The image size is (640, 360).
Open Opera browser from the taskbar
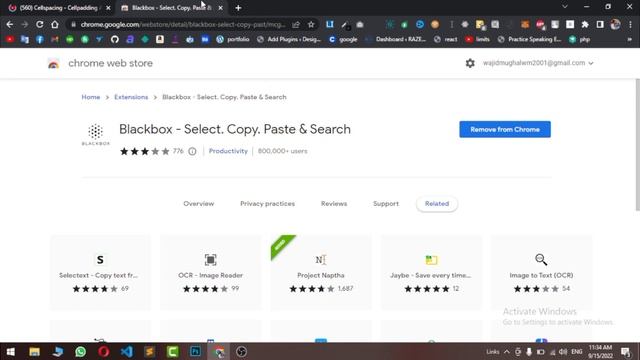point(104,351)
